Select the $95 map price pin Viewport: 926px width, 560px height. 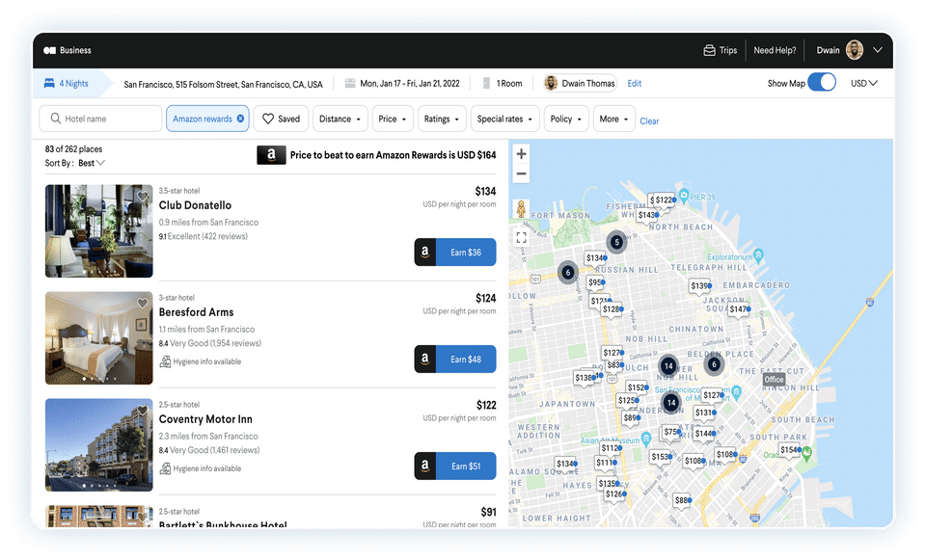click(x=595, y=282)
